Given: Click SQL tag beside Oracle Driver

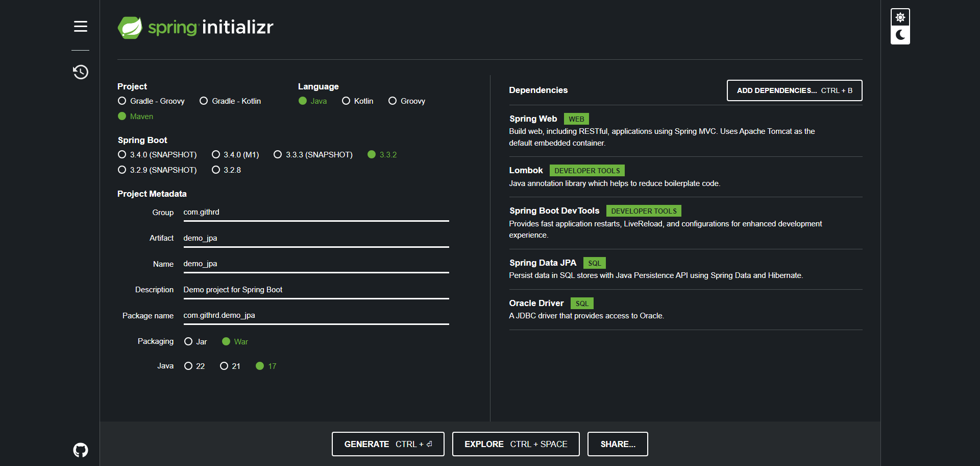Looking at the screenshot, I should click(x=582, y=304).
